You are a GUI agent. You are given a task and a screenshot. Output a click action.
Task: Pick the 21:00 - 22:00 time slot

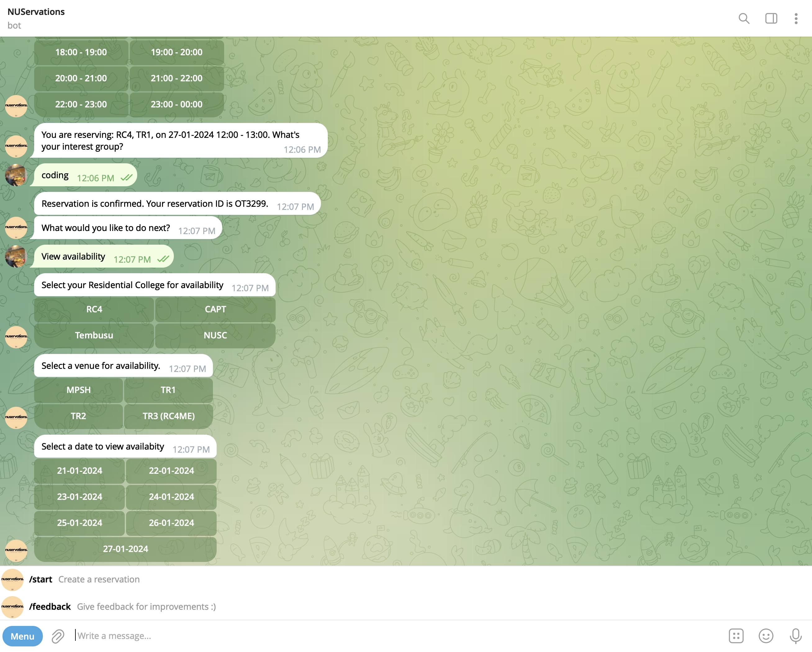176,78
